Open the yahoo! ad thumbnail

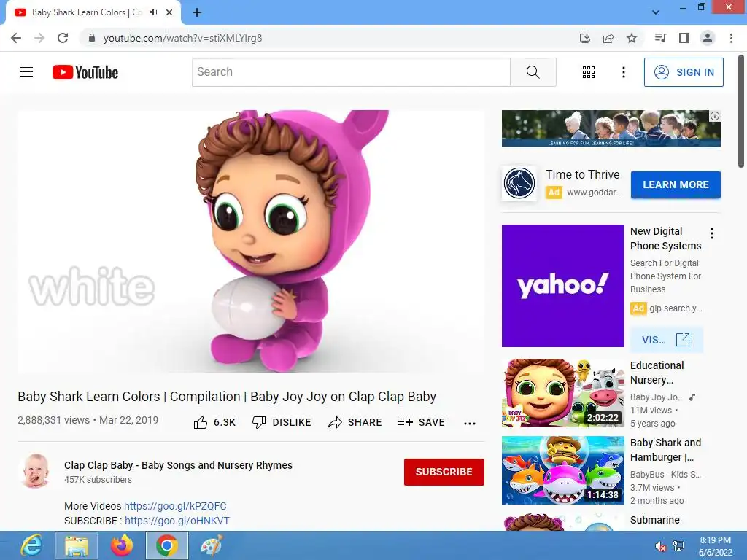point(562,286)
